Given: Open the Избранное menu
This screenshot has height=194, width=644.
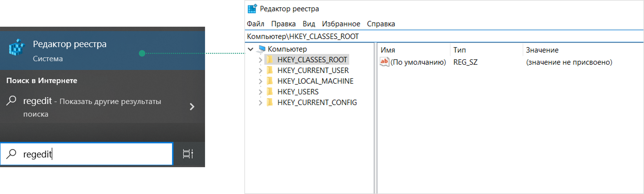Looking at the screenshot, I should (x=341, y=24).
